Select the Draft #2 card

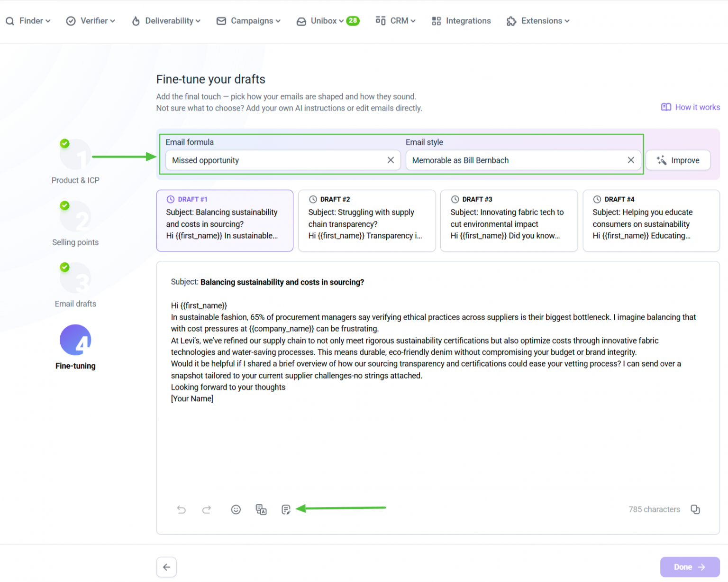(x=367, y=221)
